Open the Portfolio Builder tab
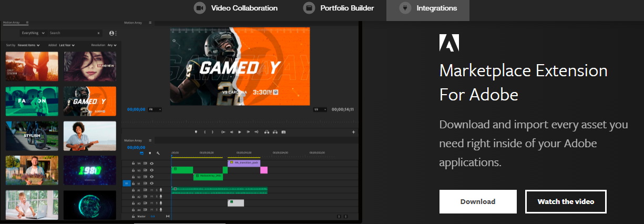 [x=339, y=8]
